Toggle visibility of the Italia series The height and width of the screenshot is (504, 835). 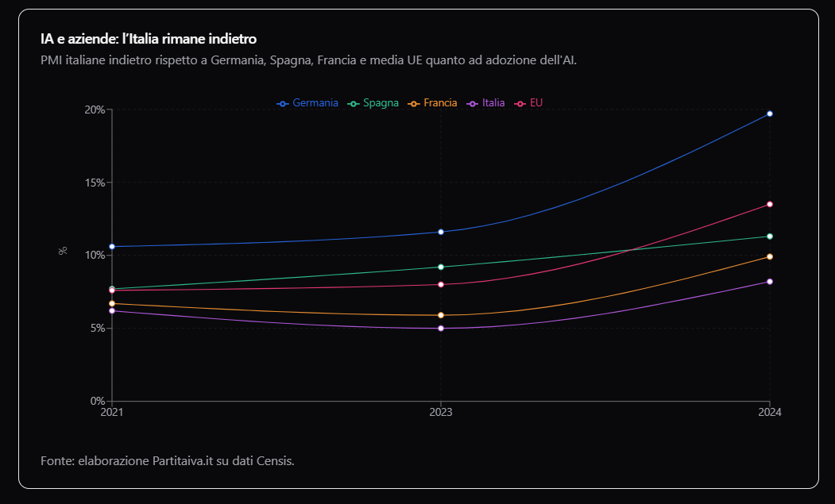pos(489,102)
